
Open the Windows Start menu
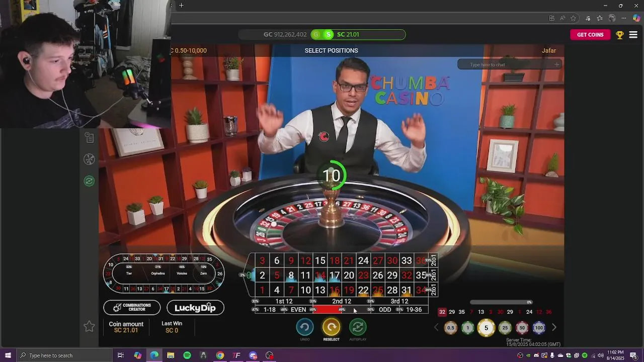[x=8, y=355]
